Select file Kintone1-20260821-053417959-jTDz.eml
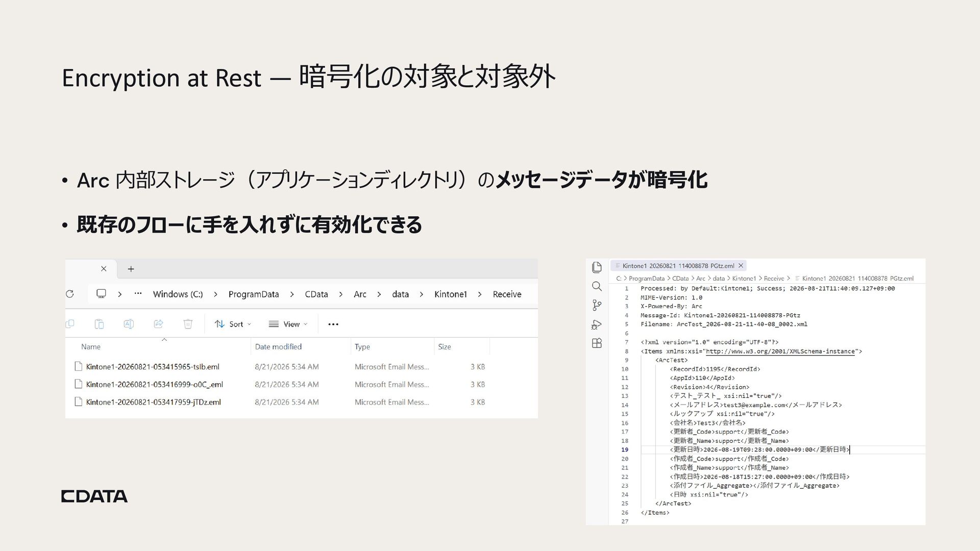The height and width of the screenshot is (551, 980). (153, 402)
